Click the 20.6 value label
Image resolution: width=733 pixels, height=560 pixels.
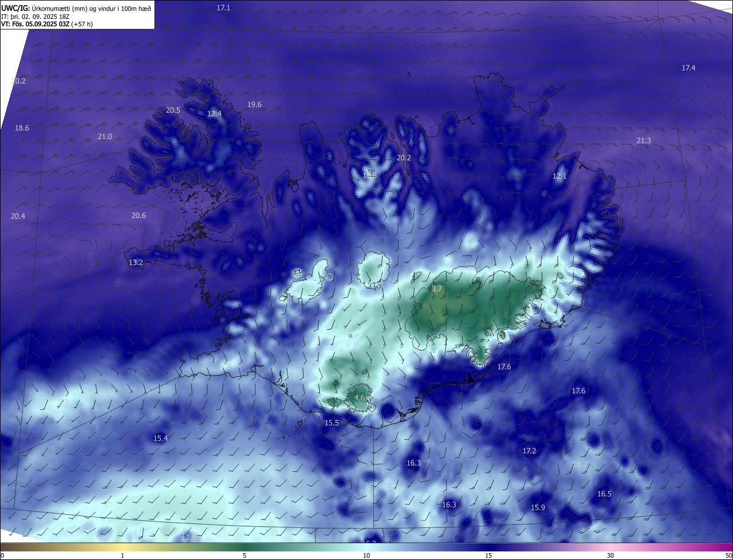coord(139,215)
